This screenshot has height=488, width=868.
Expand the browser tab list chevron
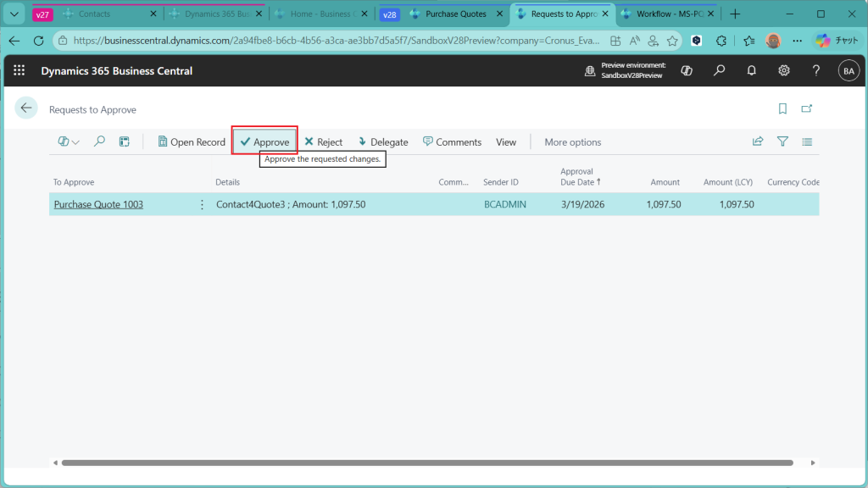(x=14, y=14)
